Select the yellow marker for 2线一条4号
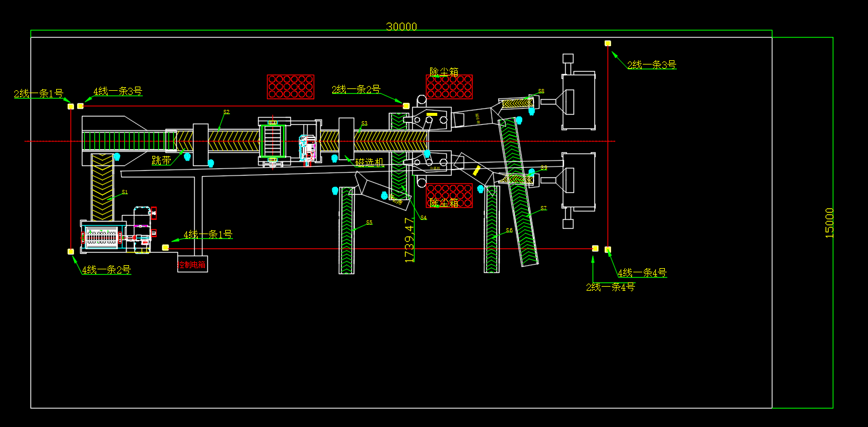Screen dimensions: 868x427 [x=595, y=248]
